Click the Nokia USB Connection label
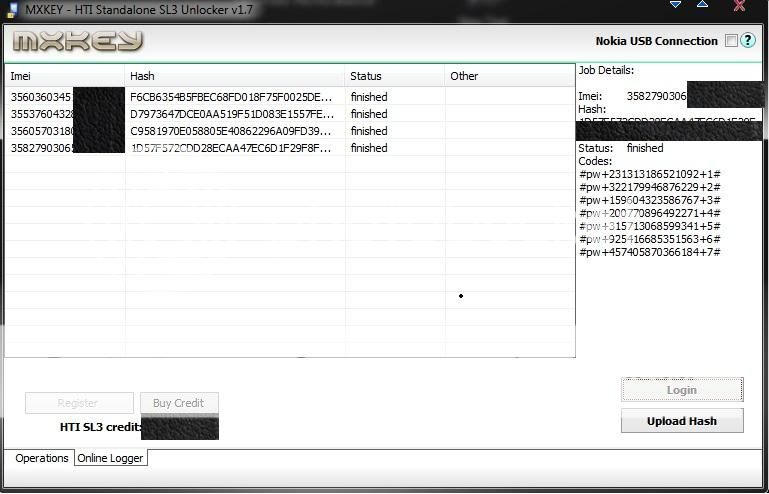 click(x=657, y=41)
